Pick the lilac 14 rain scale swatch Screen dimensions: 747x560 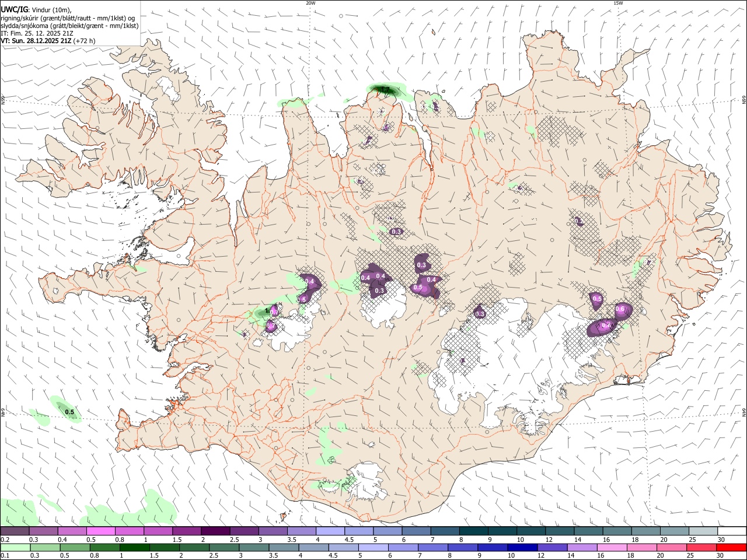[582, 547]
